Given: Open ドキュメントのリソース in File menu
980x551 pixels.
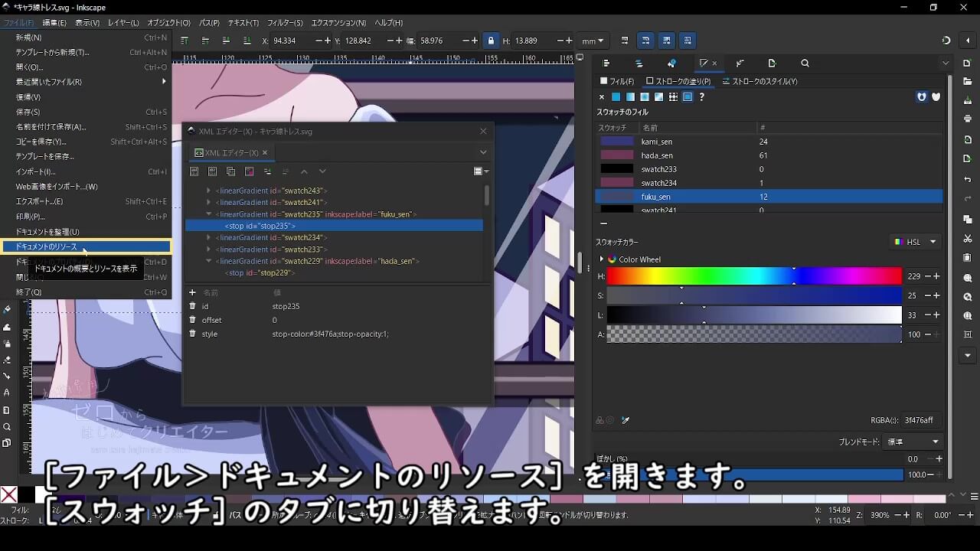Looking at the screenshot, I should pos(86,246).
